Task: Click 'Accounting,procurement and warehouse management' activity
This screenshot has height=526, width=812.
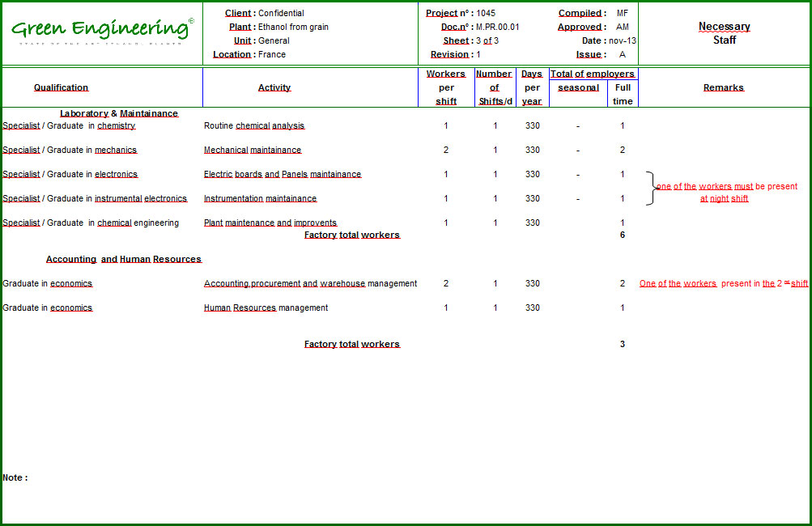Action: (310, 284)
